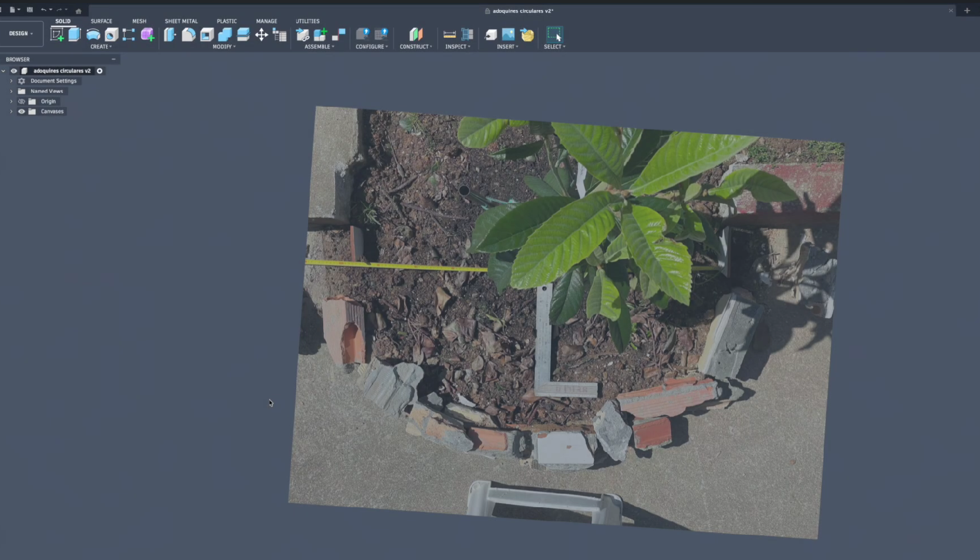Open the Modify dropdown menu
The image size is (980, 560).
[x=224, y=47]
